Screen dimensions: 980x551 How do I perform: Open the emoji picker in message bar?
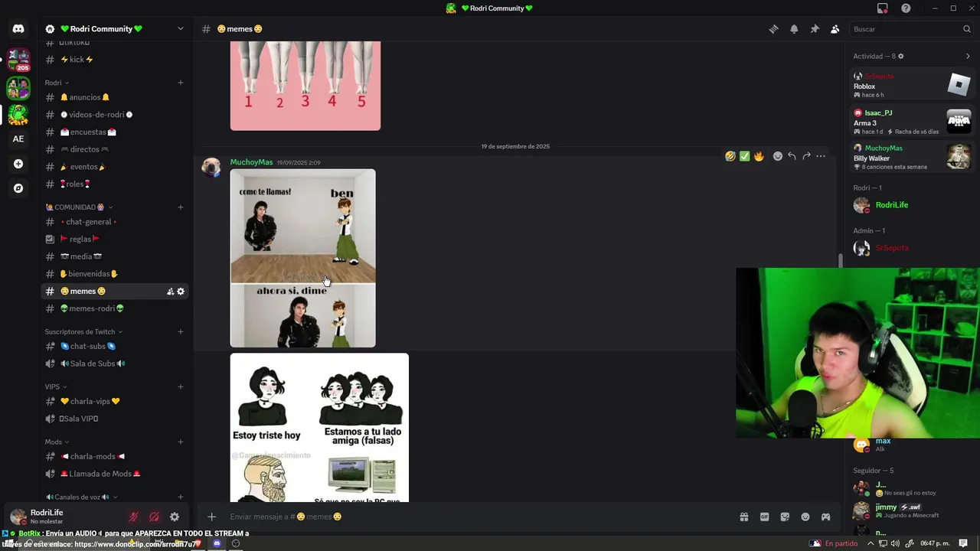tap(805, 517)
